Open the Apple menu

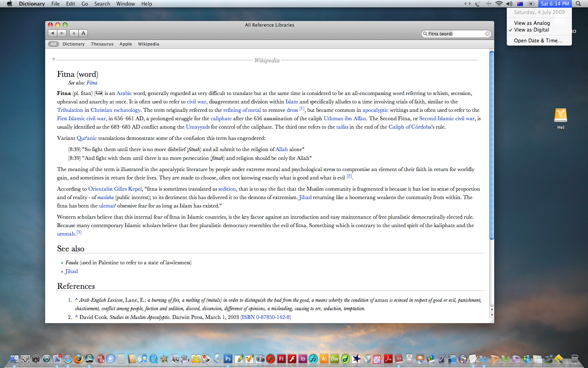click(x=9, y=4)
